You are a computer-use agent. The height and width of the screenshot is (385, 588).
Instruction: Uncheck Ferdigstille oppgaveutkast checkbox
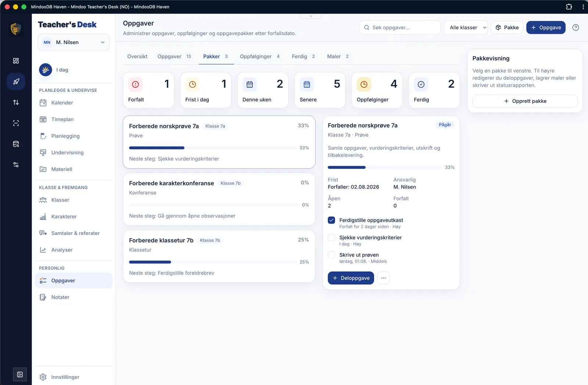point(331,220)
